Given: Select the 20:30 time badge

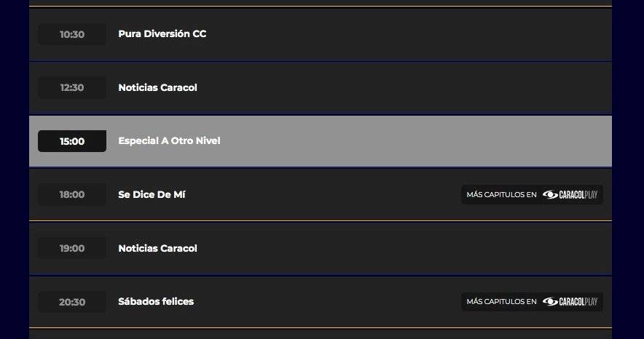Looking at the screenshot, I should click(72, 302).
